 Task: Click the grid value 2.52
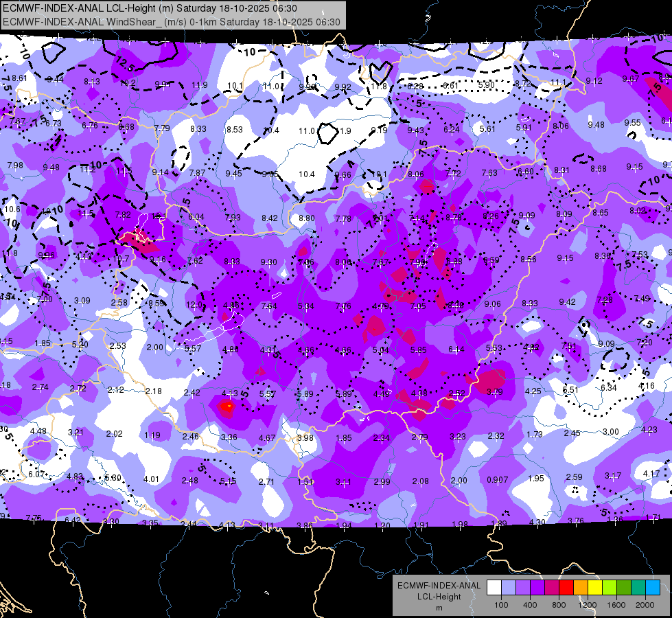457,393
